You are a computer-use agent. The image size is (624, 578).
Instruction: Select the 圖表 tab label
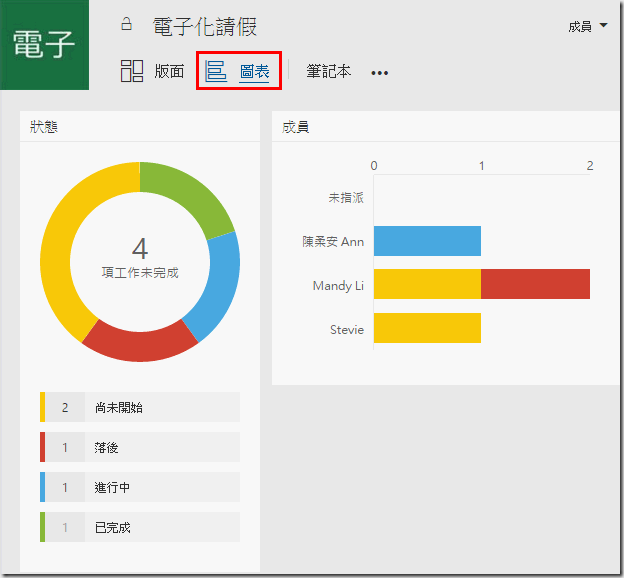point(254,72)
